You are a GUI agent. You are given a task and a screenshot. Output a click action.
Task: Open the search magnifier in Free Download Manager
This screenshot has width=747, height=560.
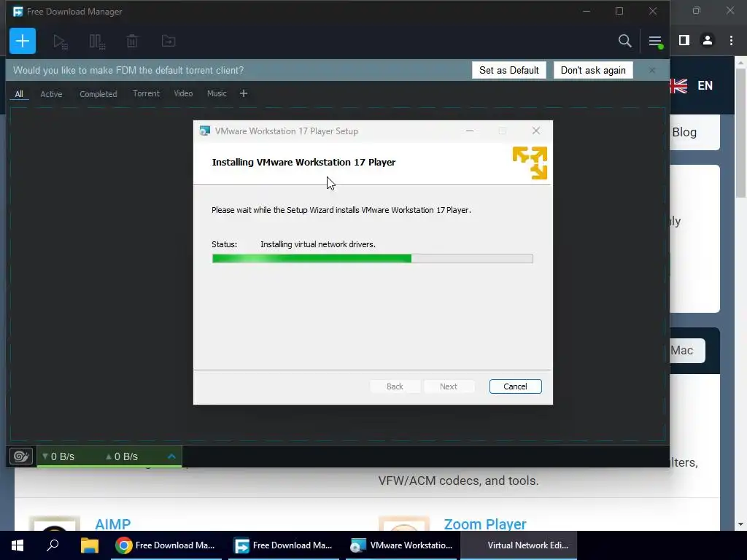(624, 41)
